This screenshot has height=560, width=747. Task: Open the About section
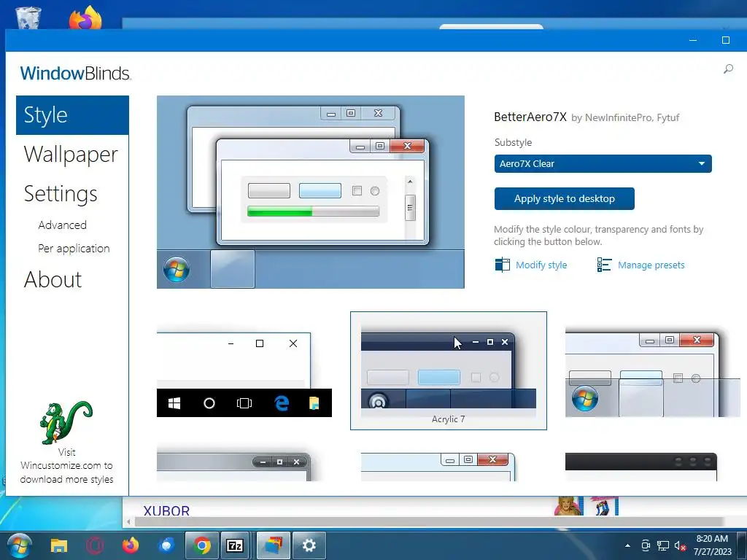53,279
